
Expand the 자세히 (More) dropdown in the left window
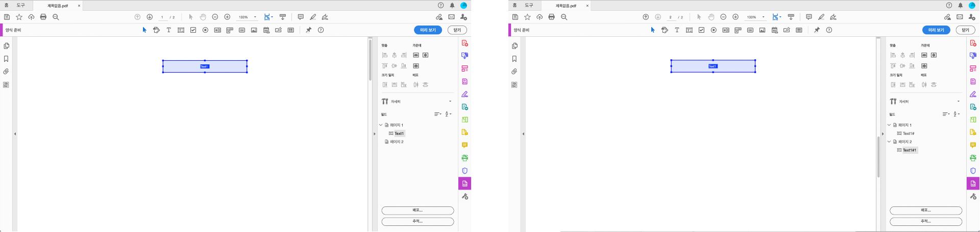click(450, 101)
